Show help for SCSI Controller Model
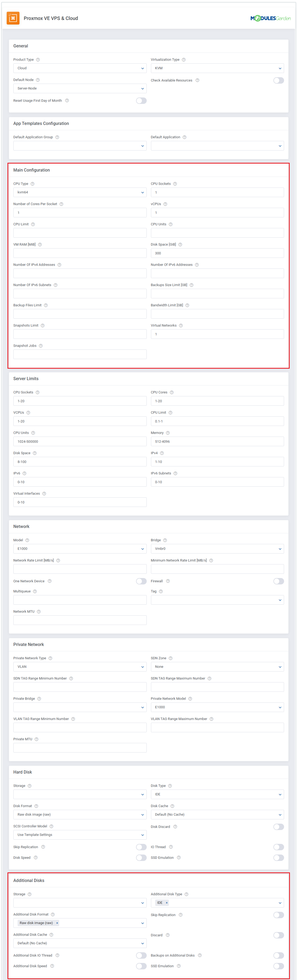The image size is (299, 980). pyautogui.click(x=51, y=826)
